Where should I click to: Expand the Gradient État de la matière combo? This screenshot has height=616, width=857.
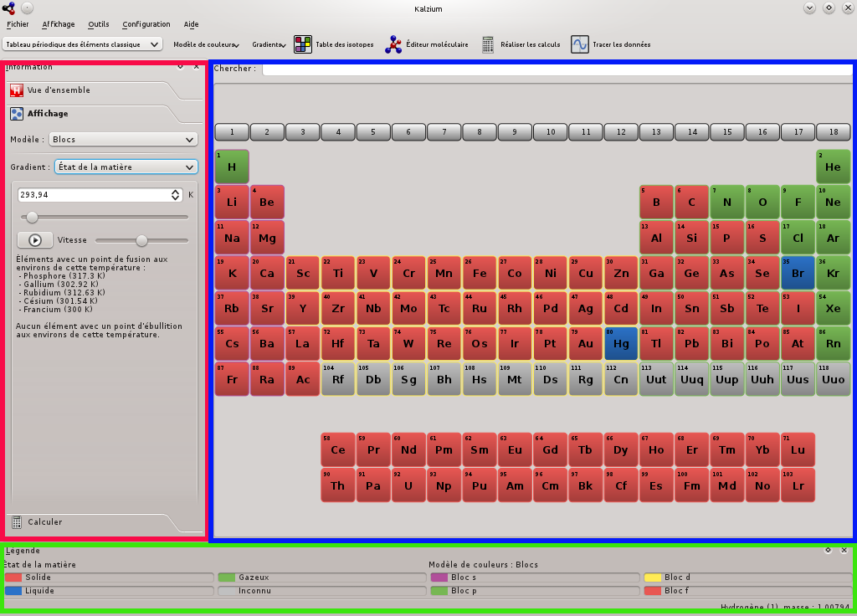tap(126, 167)
